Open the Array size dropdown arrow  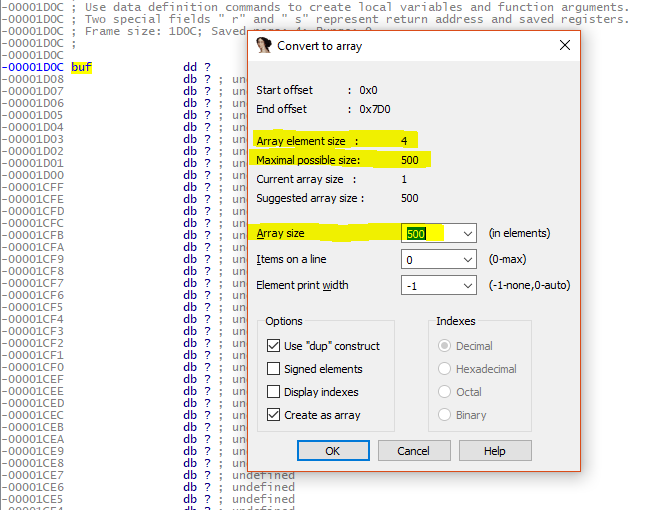click(466, 233)
